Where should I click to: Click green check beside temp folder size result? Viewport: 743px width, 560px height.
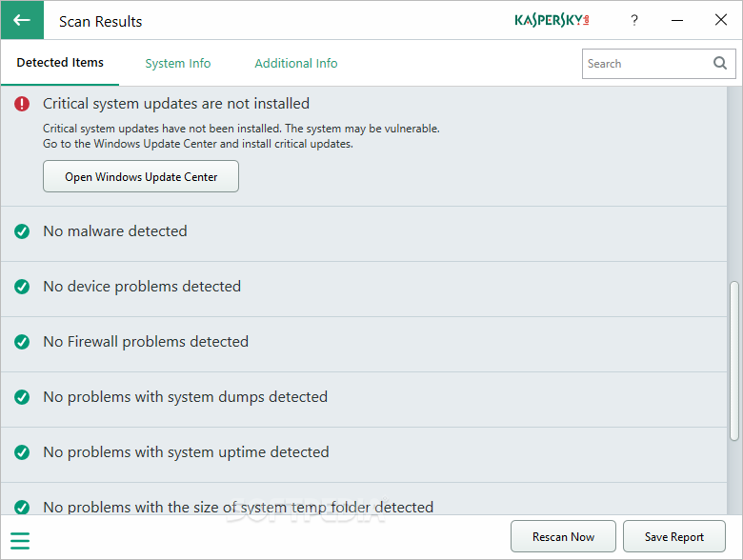[x=22, y=507]
